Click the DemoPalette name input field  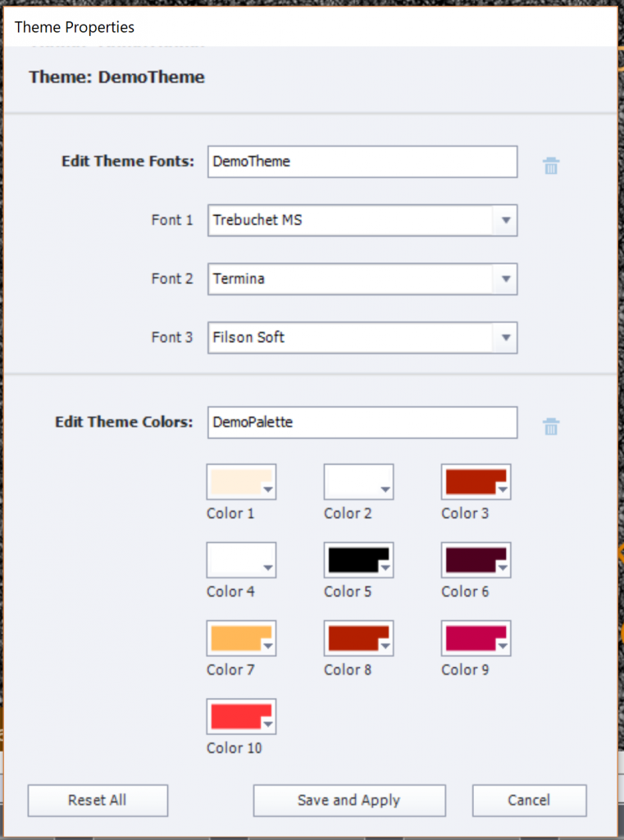click(362, 422)
